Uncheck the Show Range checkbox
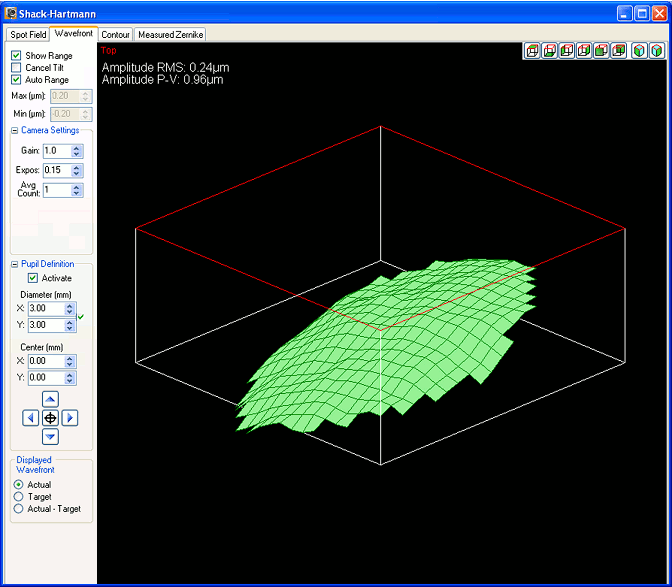The height and width of the screenshot is (587, 672). pos(16,55)
